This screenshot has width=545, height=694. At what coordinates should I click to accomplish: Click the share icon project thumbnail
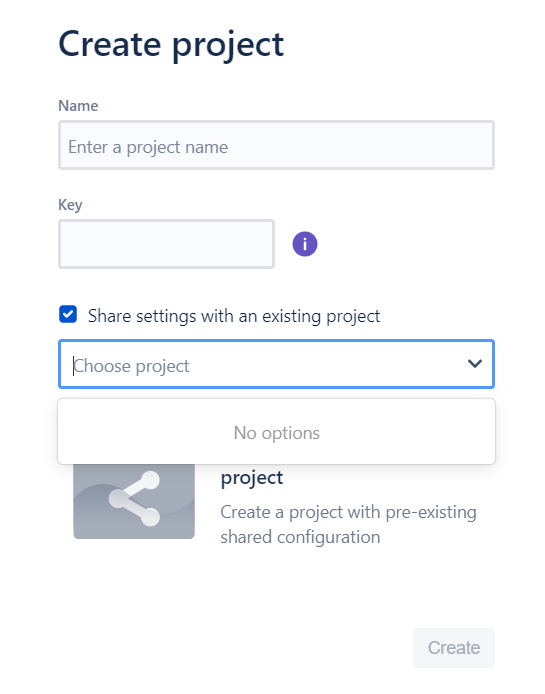(134, 501)
